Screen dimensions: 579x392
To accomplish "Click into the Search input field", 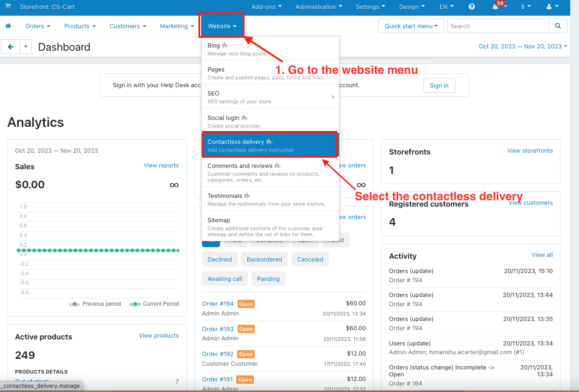I will 498,26.
